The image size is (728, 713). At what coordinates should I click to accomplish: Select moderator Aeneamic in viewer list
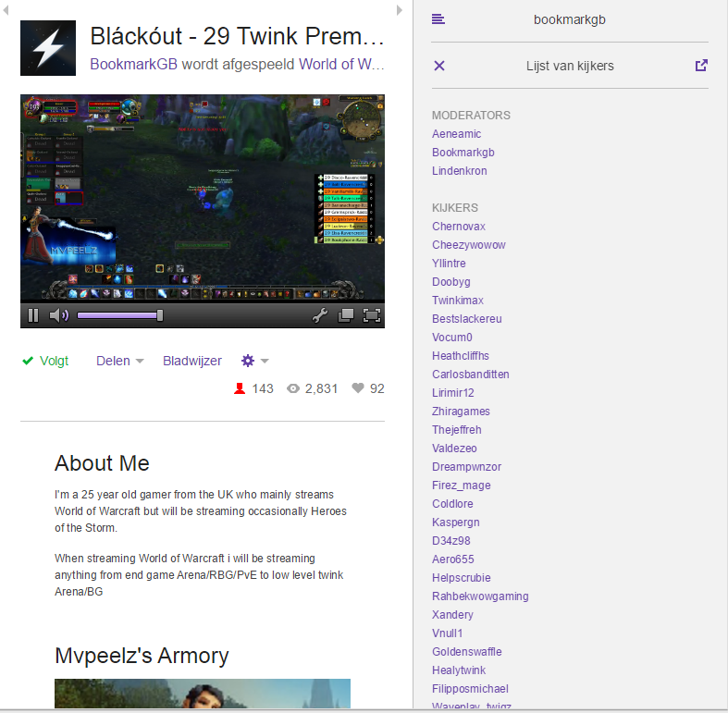click(x=456, y=134)
